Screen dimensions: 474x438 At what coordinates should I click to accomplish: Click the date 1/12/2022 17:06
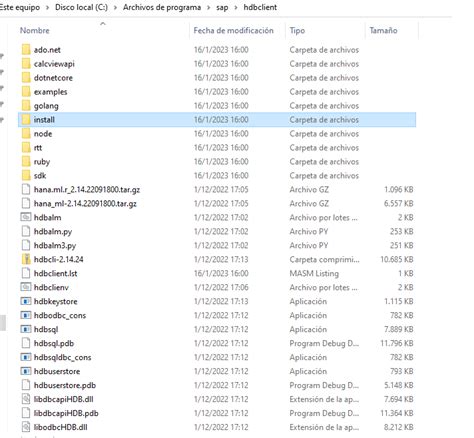pos(221,287)
